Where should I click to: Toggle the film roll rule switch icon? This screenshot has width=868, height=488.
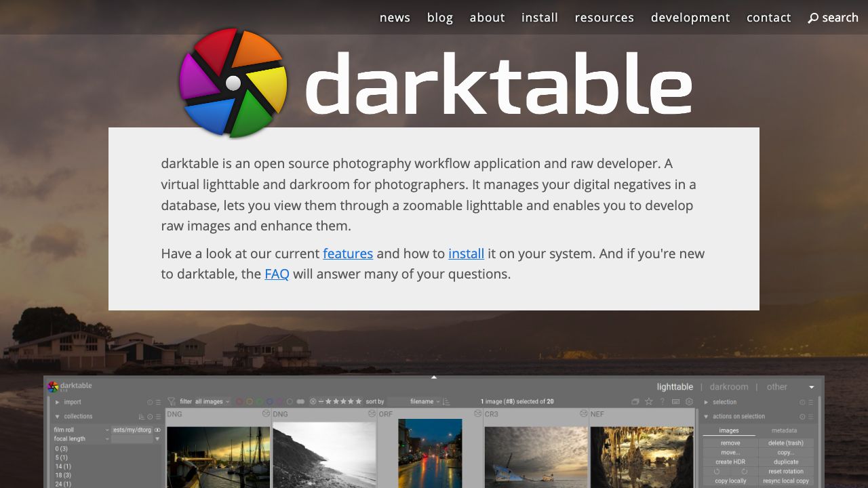pos(157,430)
